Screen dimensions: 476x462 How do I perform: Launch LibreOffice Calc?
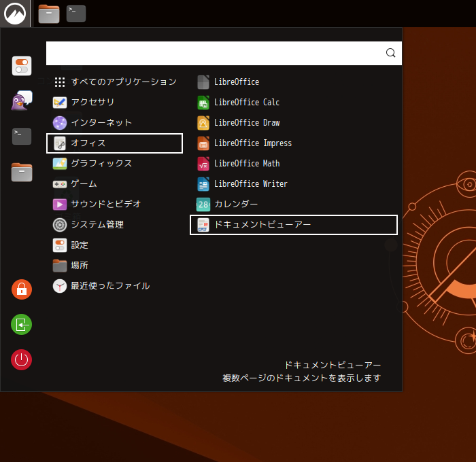point(294,102)
